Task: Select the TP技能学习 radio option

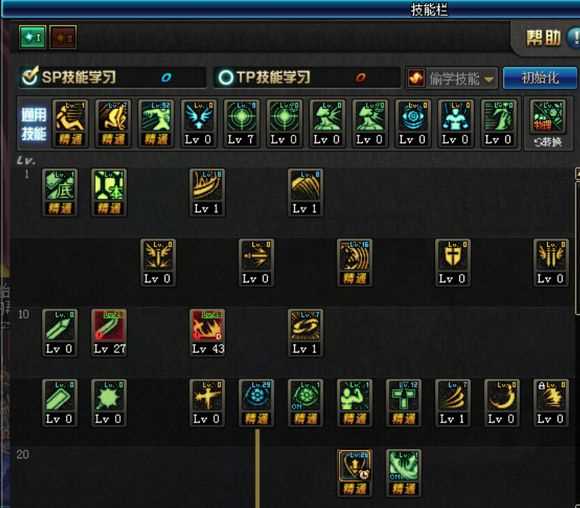Action: 225,78
